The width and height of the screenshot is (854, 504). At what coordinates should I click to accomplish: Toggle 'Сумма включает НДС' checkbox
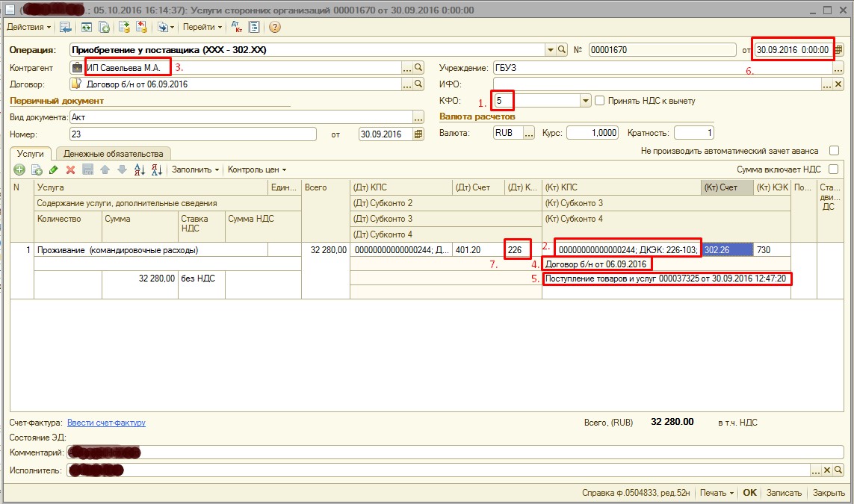[x=834, y=169]
